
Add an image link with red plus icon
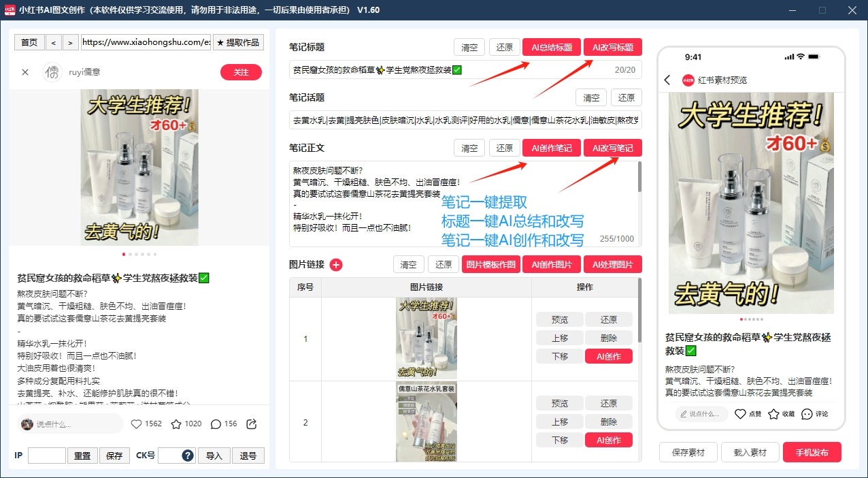336,265
